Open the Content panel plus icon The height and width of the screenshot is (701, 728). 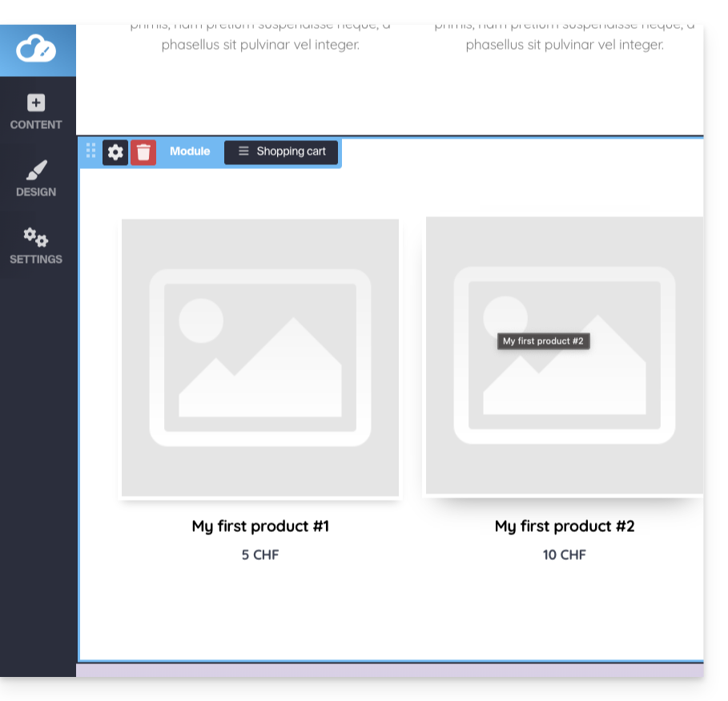coord(36,103)
